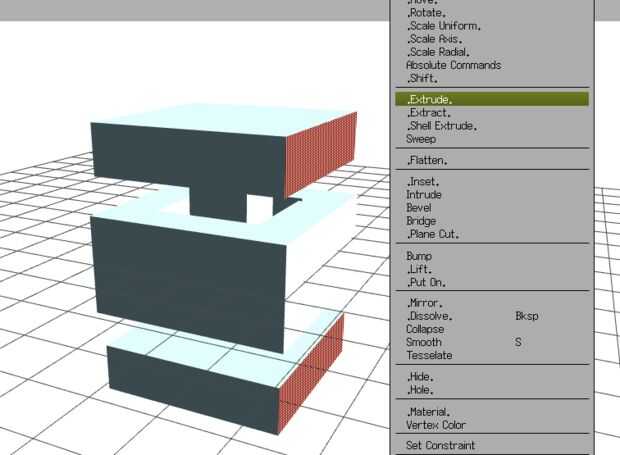This screenshot has width=620, height=455.
Task: Select the Hole command
Action: click(x=492, y=390)
